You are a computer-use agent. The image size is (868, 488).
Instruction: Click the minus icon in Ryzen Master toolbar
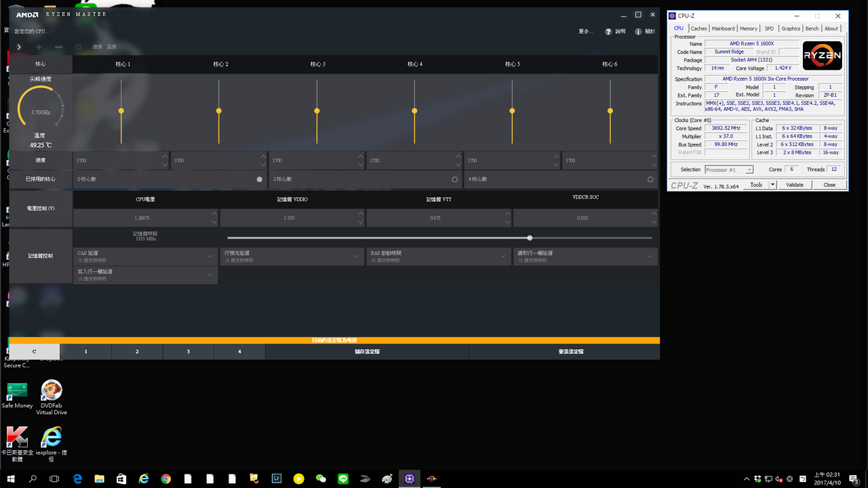[x=59, y=47]
